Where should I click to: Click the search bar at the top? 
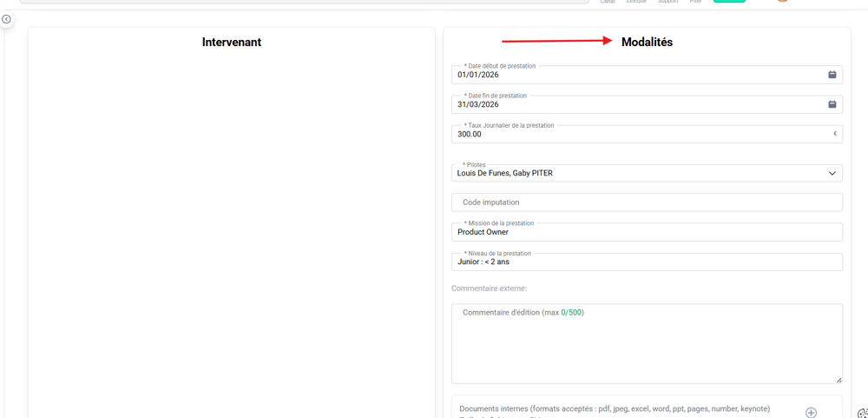[x=304, y=2]
